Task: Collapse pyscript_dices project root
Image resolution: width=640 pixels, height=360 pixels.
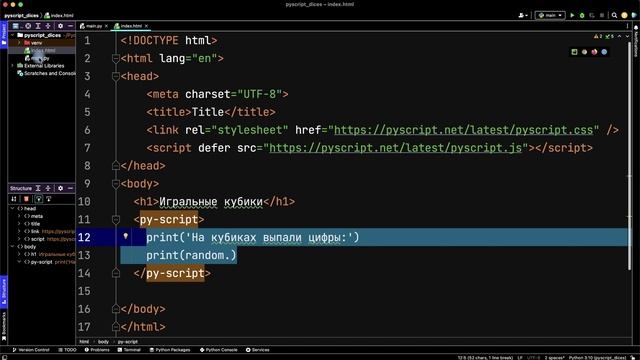Action: 12,36
